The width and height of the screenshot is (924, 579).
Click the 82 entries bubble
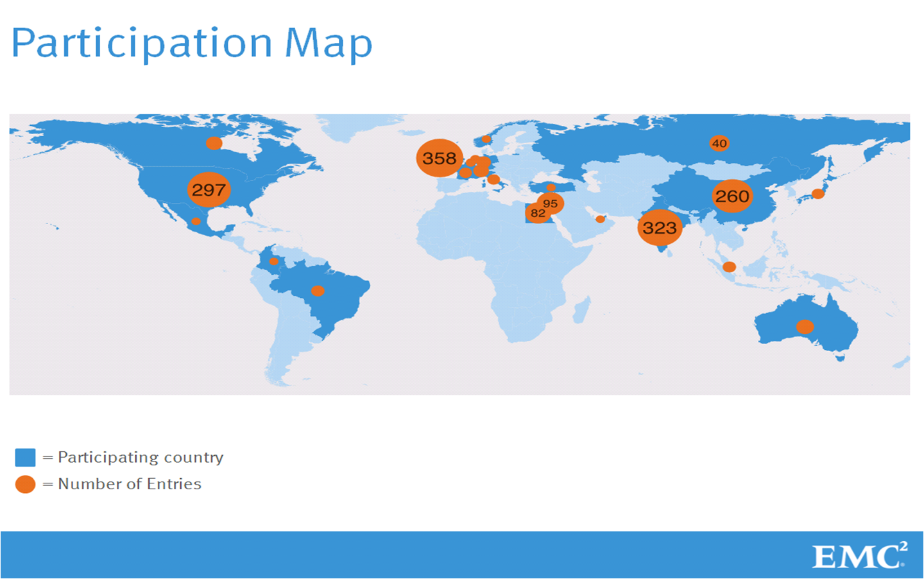click(538, 213)
